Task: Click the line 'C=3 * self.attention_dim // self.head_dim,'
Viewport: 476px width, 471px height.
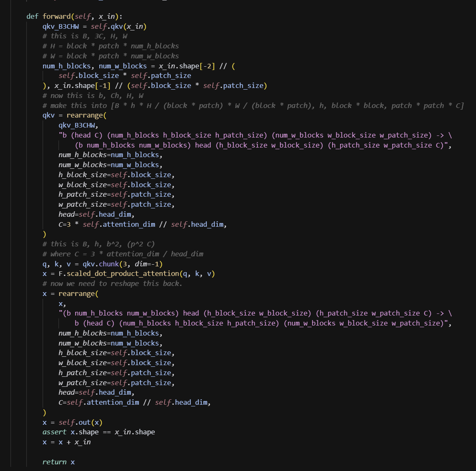Action: 143,224
